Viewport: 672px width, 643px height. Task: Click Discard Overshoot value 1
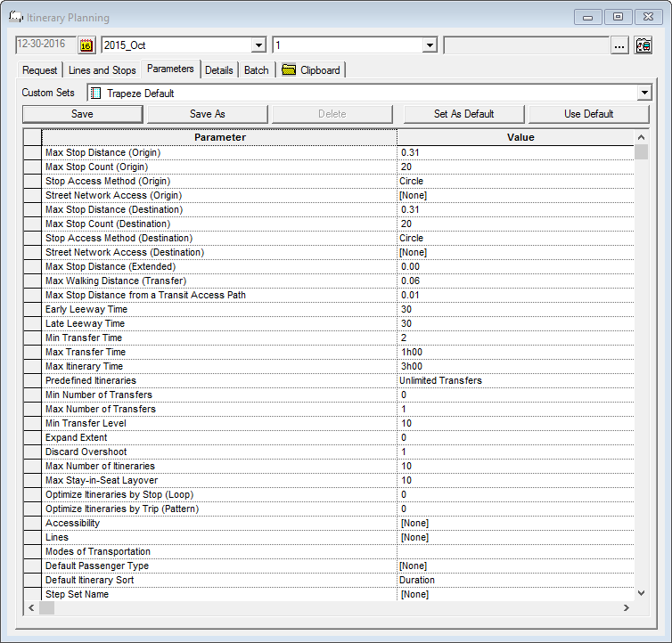pyautogui.click(x=515, y=452)
